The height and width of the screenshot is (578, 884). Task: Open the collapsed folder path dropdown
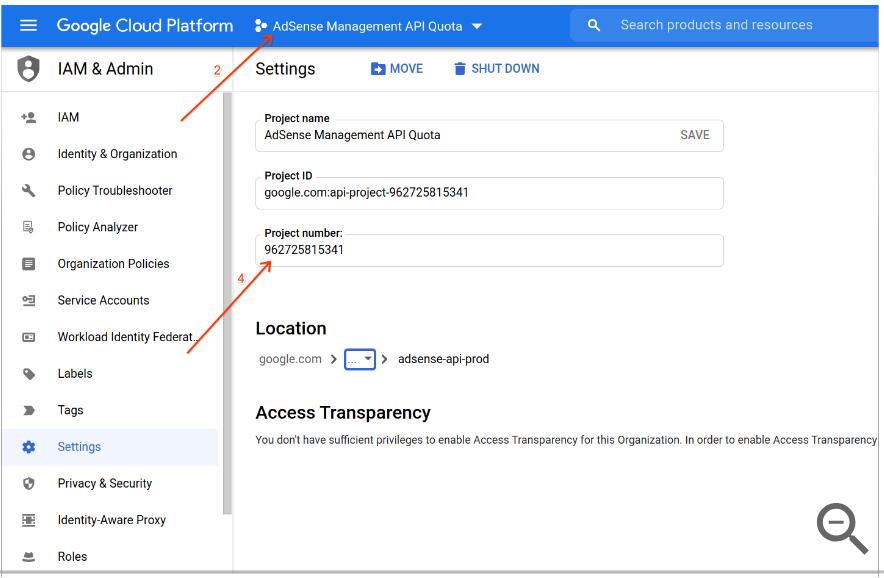[360, 359]
